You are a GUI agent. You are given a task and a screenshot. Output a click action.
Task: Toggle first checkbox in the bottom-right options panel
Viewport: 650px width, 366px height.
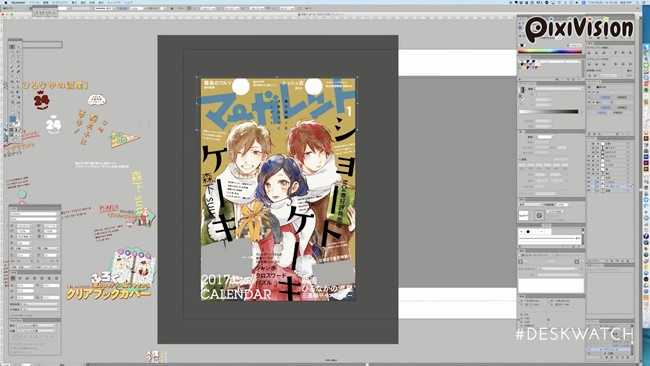click(x=521, y=301)
